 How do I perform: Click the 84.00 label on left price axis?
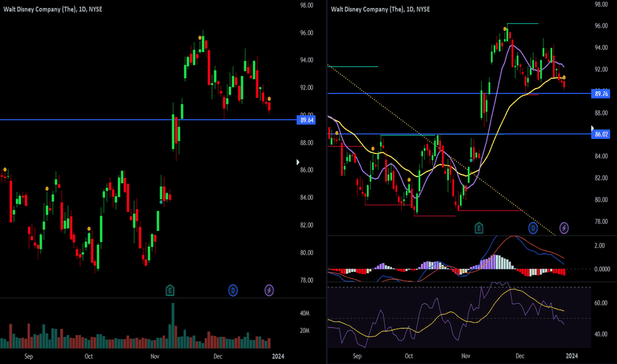click(307, 197)
